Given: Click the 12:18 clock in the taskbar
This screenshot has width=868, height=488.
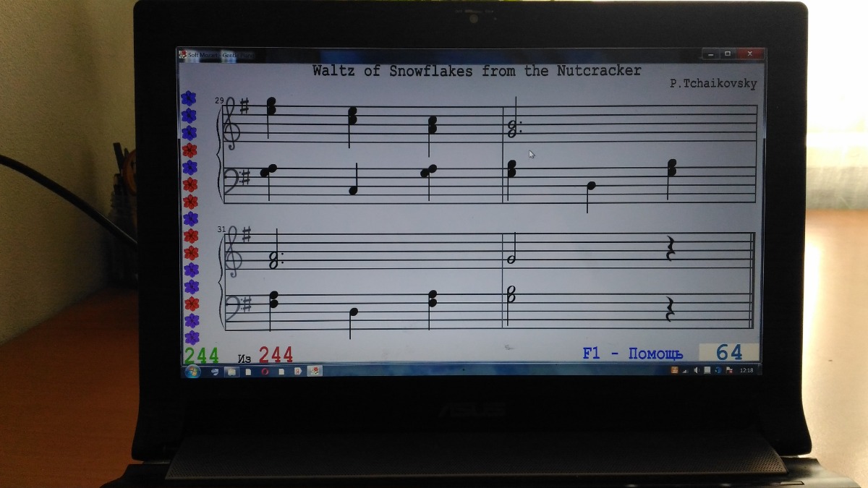Looking at the screenshot, I should pyautogui.click(x=747, y=370).
